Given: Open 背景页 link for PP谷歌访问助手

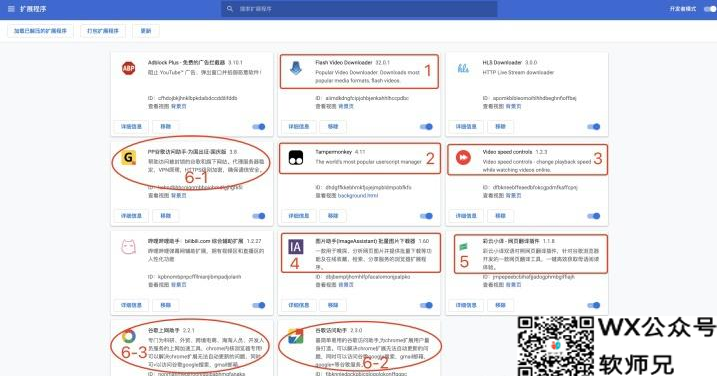Looking at the screenshot, I should point(179,195).
